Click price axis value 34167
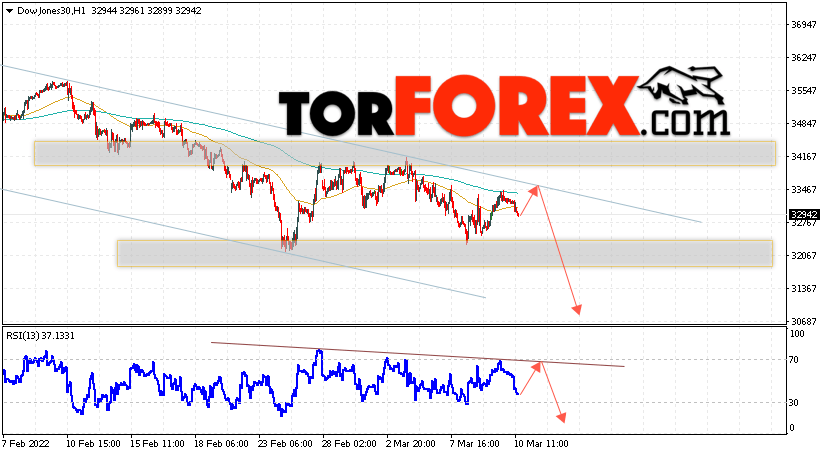This screenshot has width=827, height=455. pos(804,157)
